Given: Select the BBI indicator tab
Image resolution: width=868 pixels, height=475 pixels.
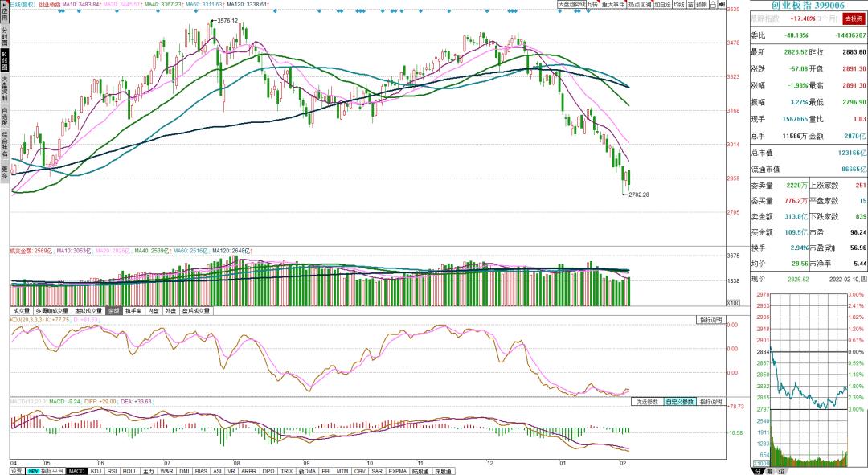Looking at the screenshot, I should tap(326, 471).
